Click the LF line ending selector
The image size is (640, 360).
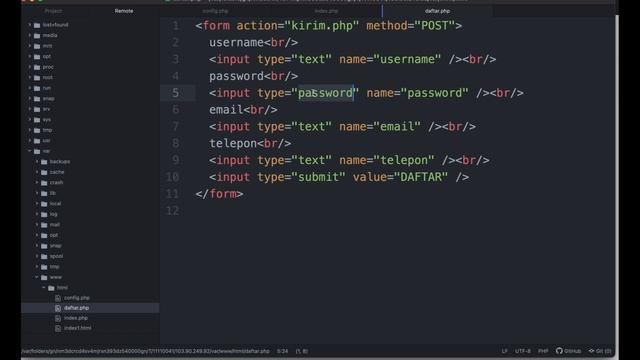pos(504,351)
